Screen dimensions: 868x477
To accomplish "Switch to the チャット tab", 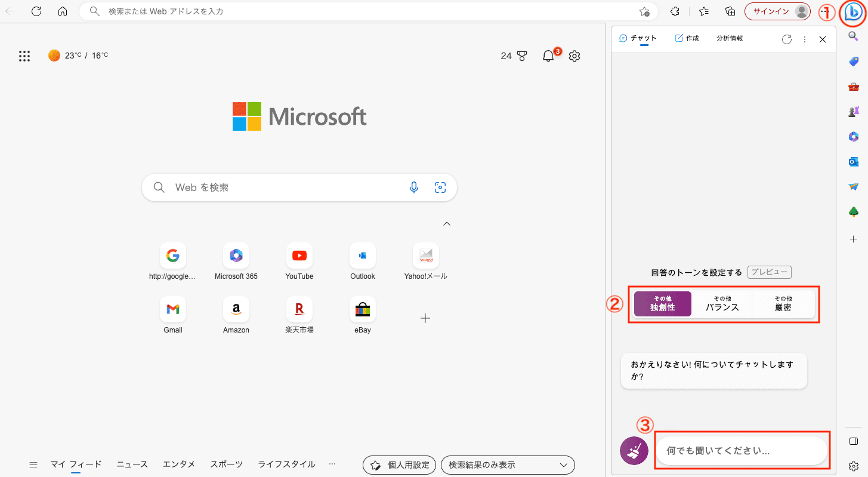I will 638,38.
